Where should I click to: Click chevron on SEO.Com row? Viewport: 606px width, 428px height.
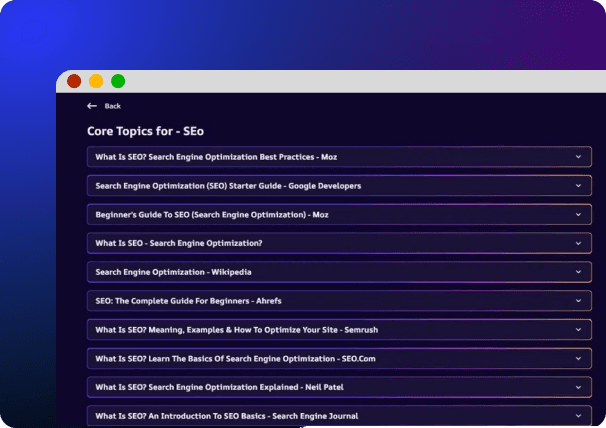coord(578,359)
